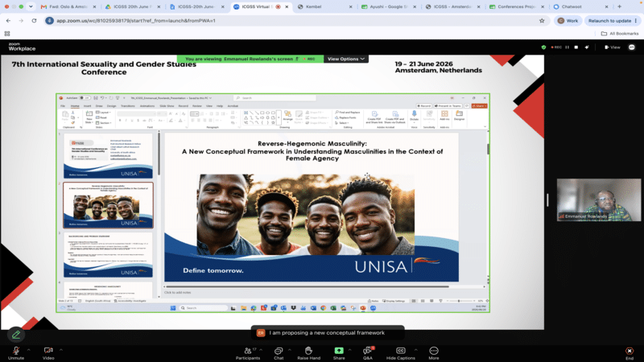Click the icon right of stop recording
This screenshot has height=362, width=644.
pos(587,47)
